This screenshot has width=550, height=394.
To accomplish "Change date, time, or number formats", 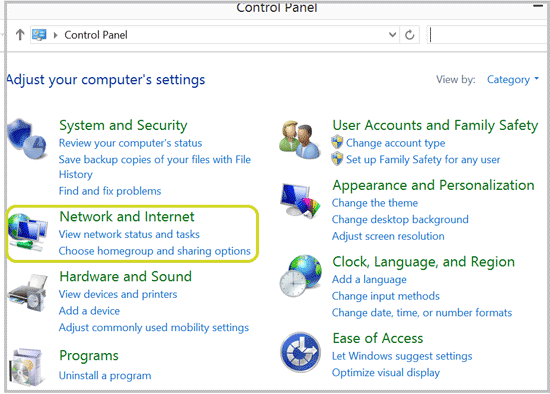I will pyautogui.click(x=422, y=313).
